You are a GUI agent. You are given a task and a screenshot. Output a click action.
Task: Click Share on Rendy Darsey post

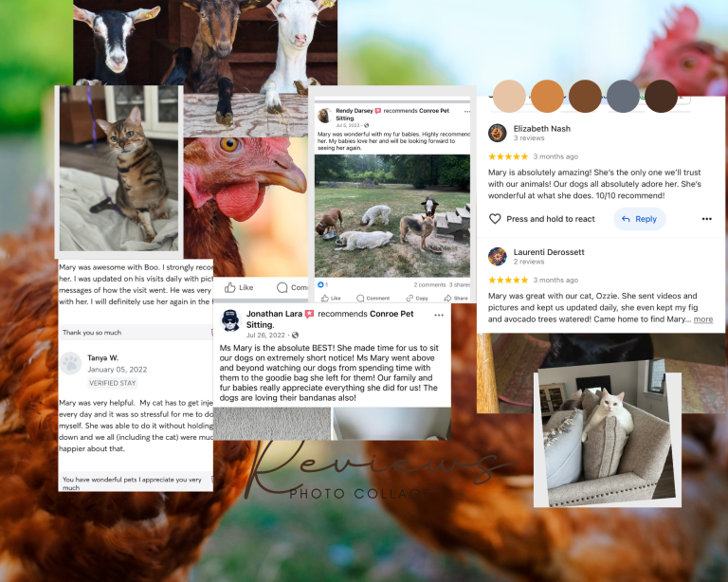456,298
